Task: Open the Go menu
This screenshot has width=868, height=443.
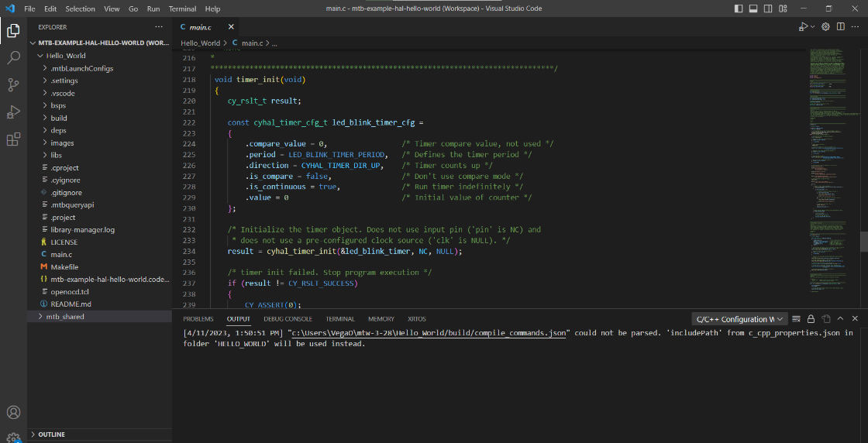Action: click(133, 9)
